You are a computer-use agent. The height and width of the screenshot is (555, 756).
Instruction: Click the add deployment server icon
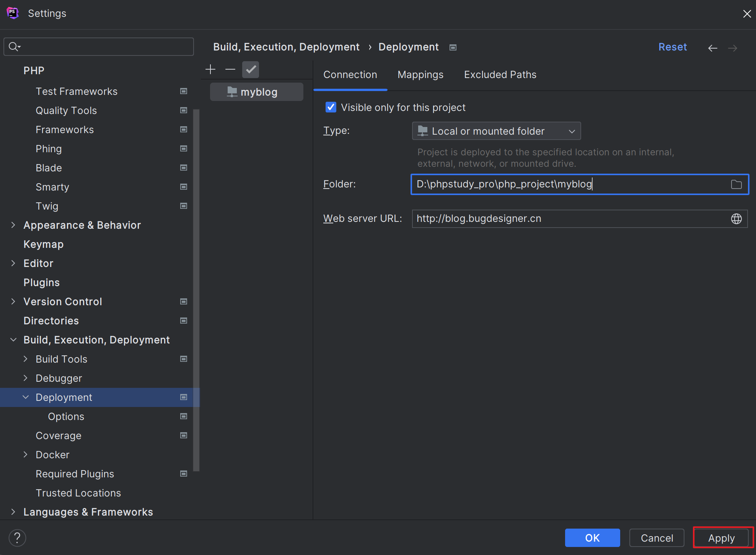(x=211, y=70)
